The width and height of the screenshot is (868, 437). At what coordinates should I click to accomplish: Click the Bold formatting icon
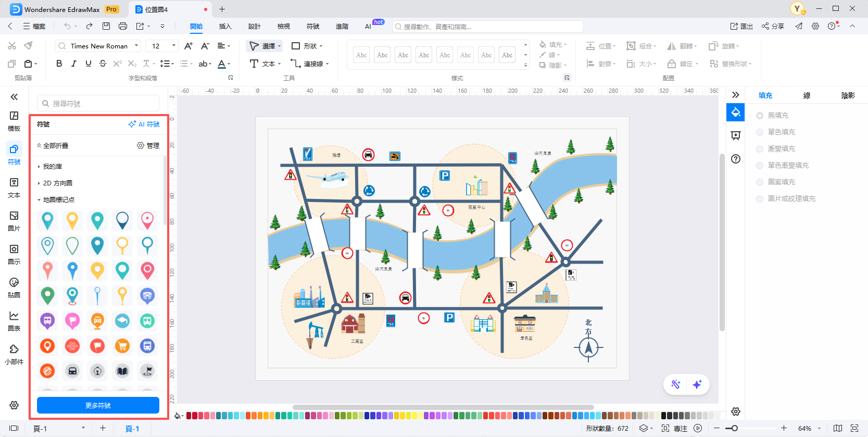(x=59, y=64)
